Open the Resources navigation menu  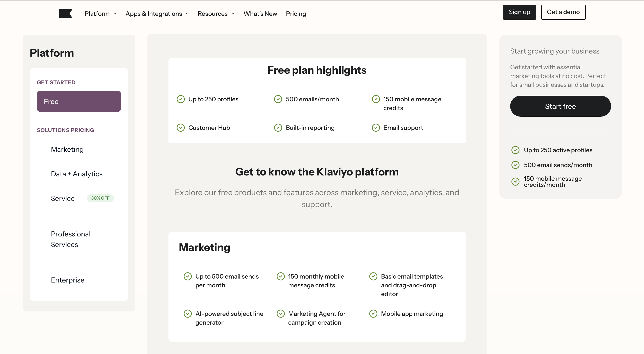tap(213, 14)
